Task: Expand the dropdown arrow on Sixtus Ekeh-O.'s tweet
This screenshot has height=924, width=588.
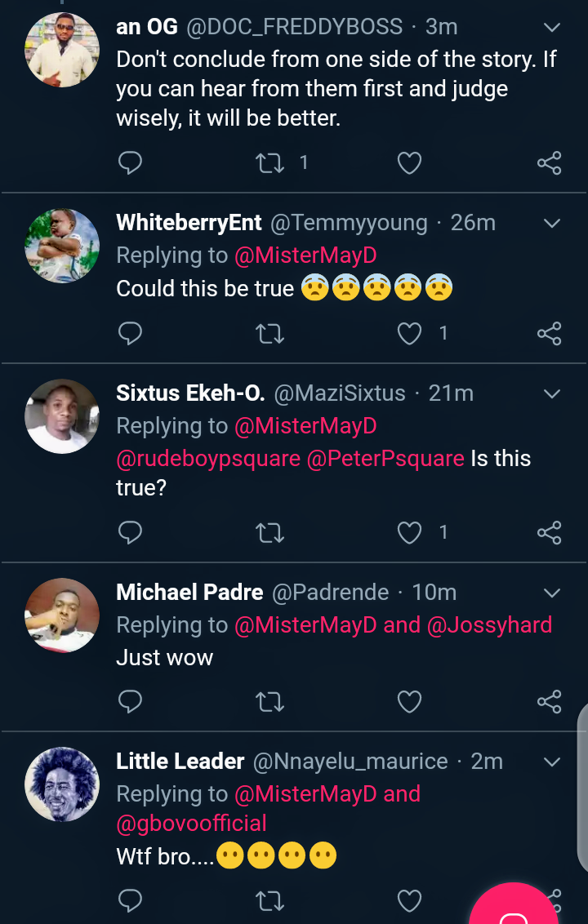Action: click(x=552, y=394)
